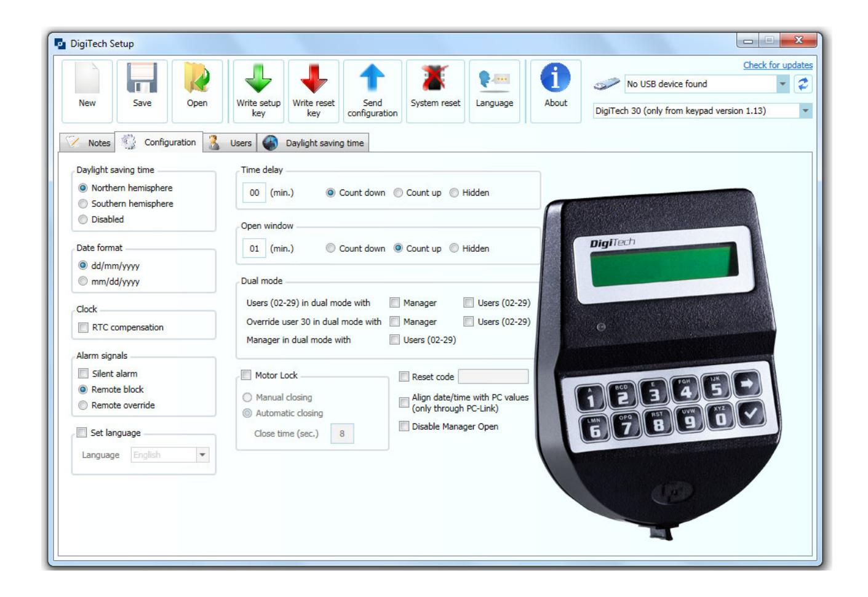Check Manager for Users (02-29) dual mode
This screenshot has width=868, height=597.
[x=395, y=303]
